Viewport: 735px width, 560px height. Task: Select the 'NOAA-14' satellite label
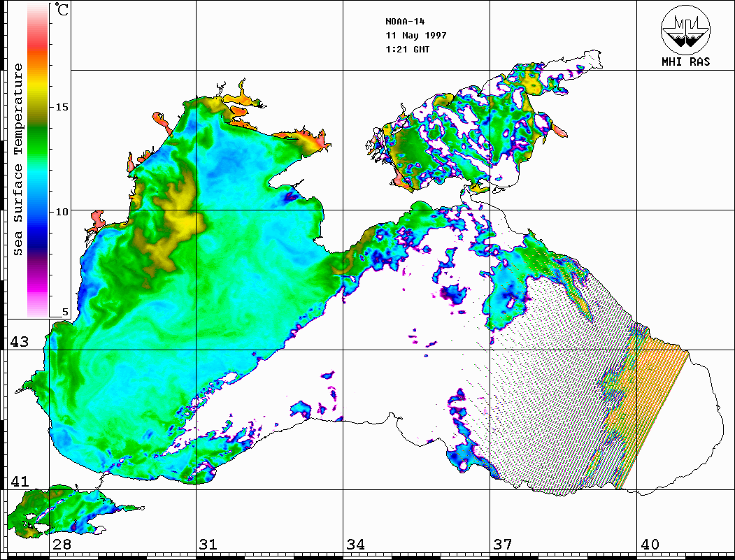(405, 22)
